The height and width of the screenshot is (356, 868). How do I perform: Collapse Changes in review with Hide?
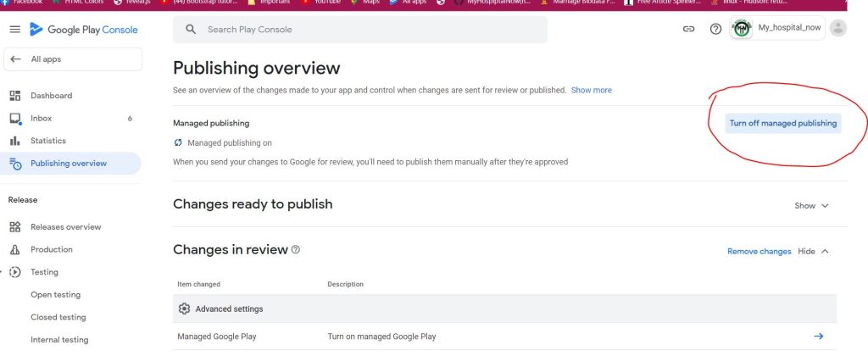pos(813,252)
